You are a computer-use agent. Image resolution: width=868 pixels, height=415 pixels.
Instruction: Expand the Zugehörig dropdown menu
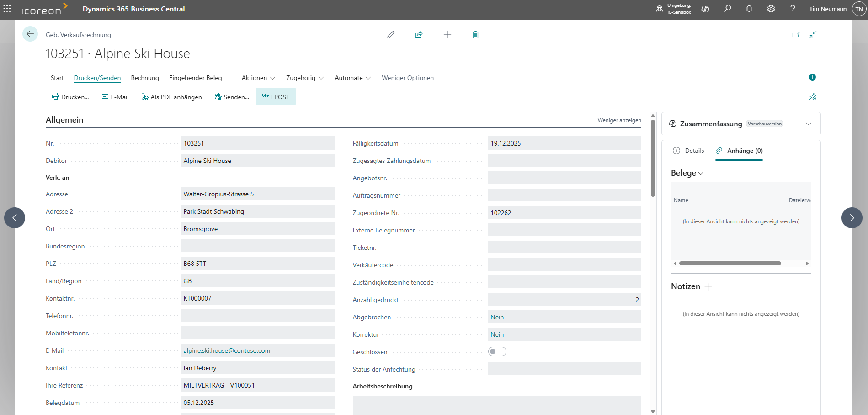pyautogui.click(x=305, y=78)
